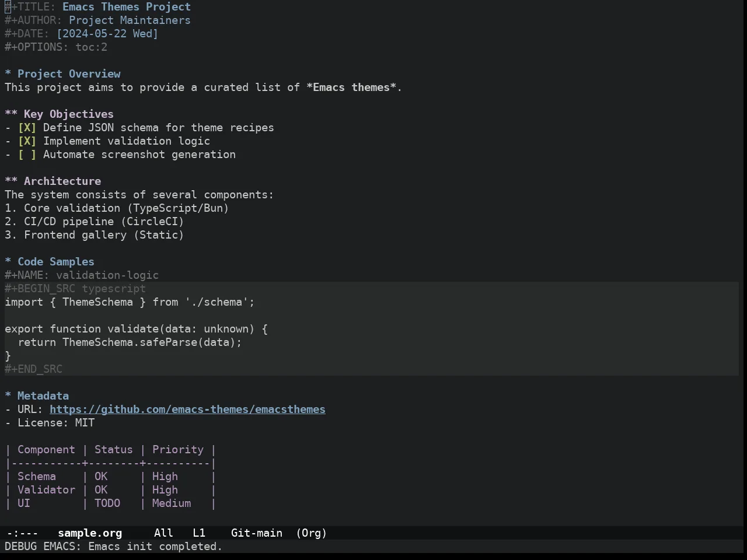
Task: Collapse the Architecture subheading
Action: tap(53, 181)
